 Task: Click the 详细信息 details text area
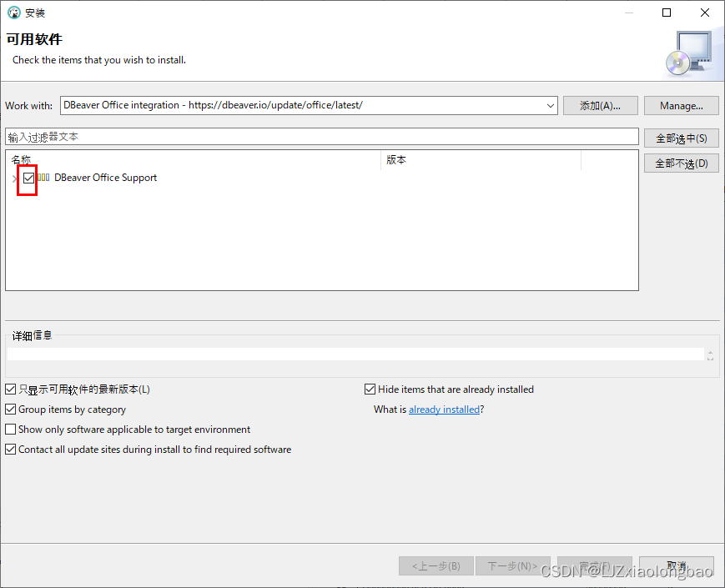point(355,354)
